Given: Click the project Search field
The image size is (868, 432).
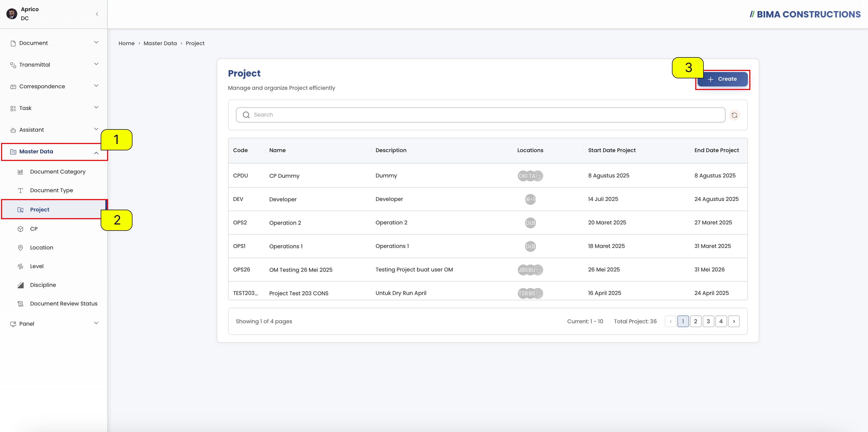Looking at the screenshot, I should point(481,115).
